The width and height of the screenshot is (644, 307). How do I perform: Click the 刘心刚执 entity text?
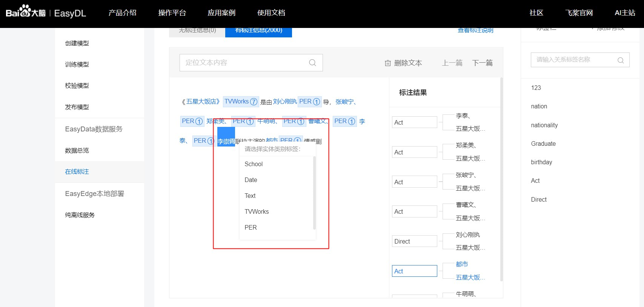tap(285, 102)
